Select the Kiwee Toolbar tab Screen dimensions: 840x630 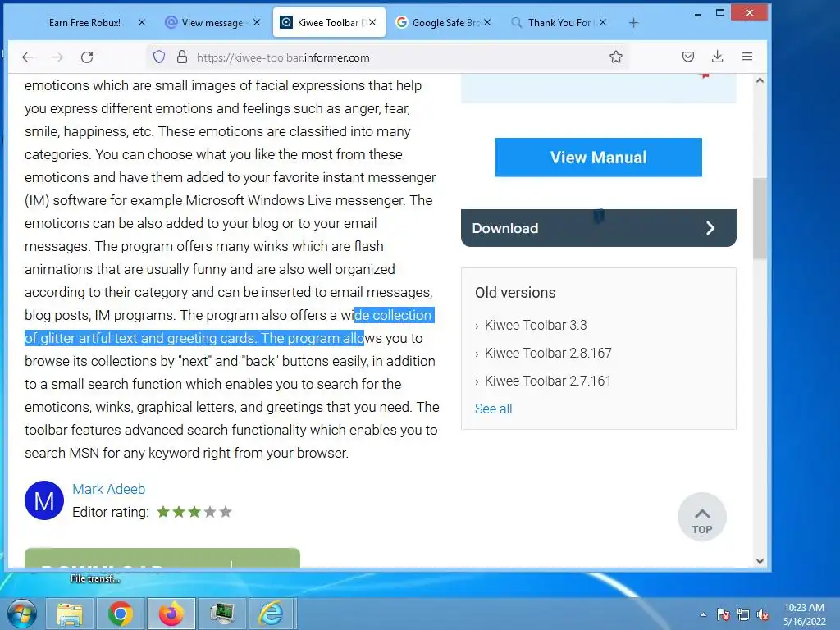329,22
